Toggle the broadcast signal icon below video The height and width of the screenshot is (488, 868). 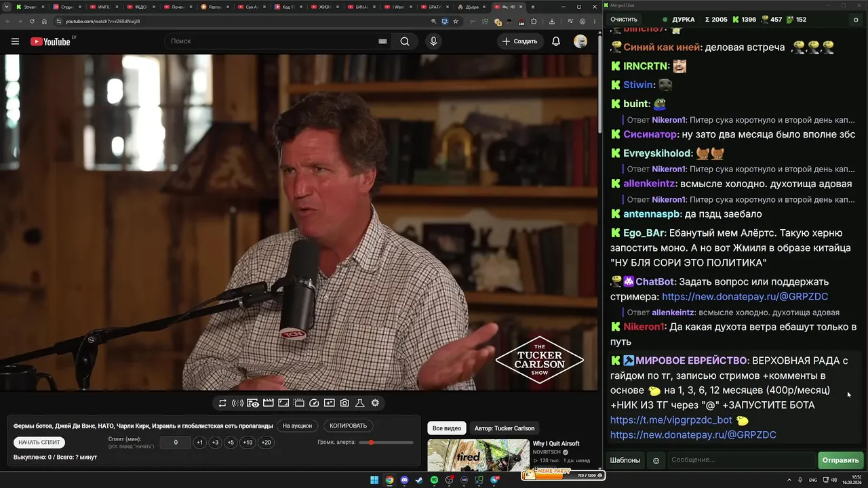click(237, 403)
